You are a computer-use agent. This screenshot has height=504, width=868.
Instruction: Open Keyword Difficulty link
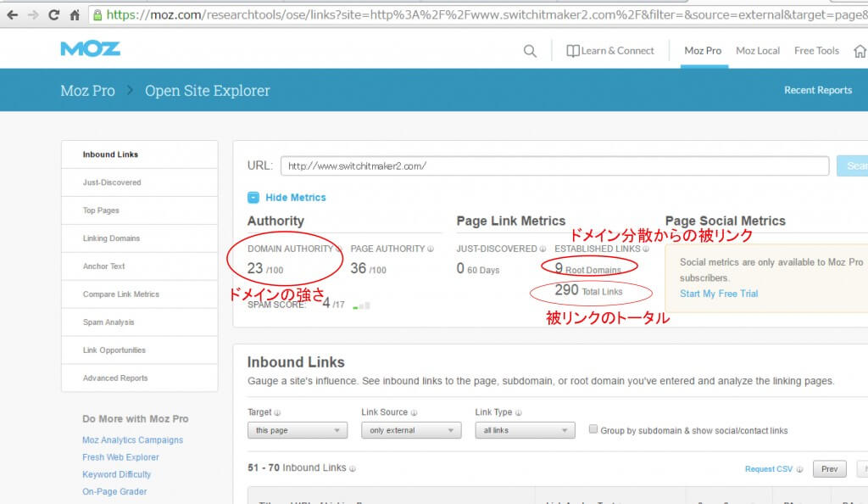pos(116,474)
